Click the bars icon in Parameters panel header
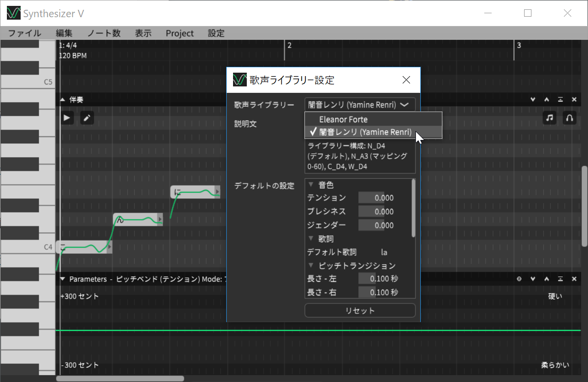The height and width of the screenshot is (382, 588). point(560,279)
